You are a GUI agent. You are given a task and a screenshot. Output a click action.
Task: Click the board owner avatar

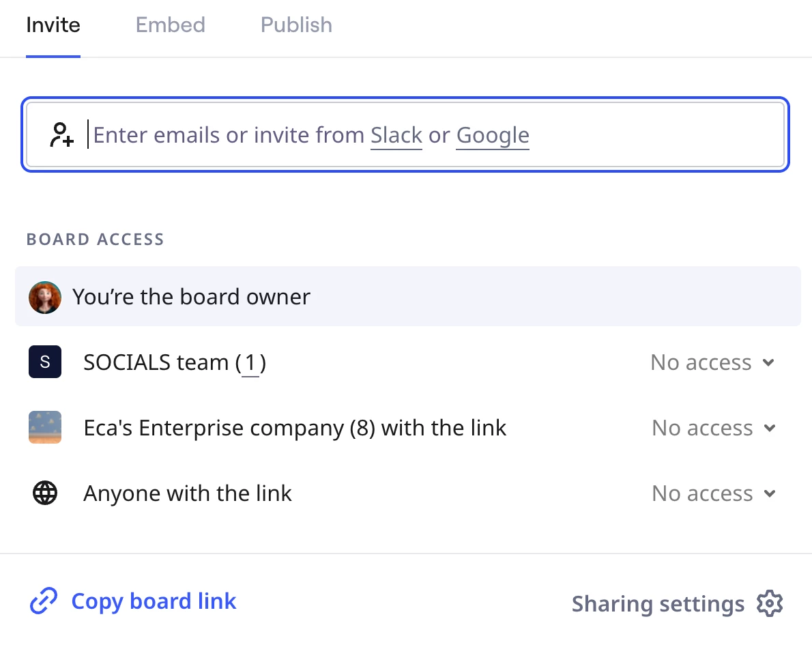pyautogui.click(x=45, y=298)
